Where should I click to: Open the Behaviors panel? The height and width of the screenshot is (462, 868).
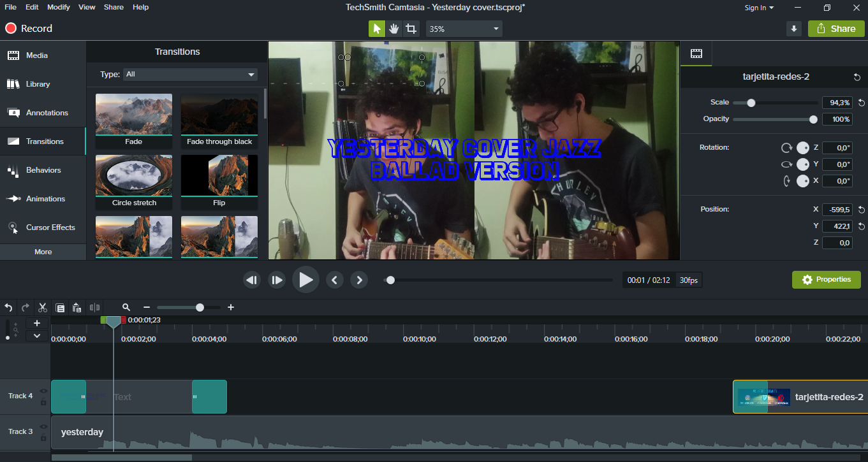coord(43,170)
